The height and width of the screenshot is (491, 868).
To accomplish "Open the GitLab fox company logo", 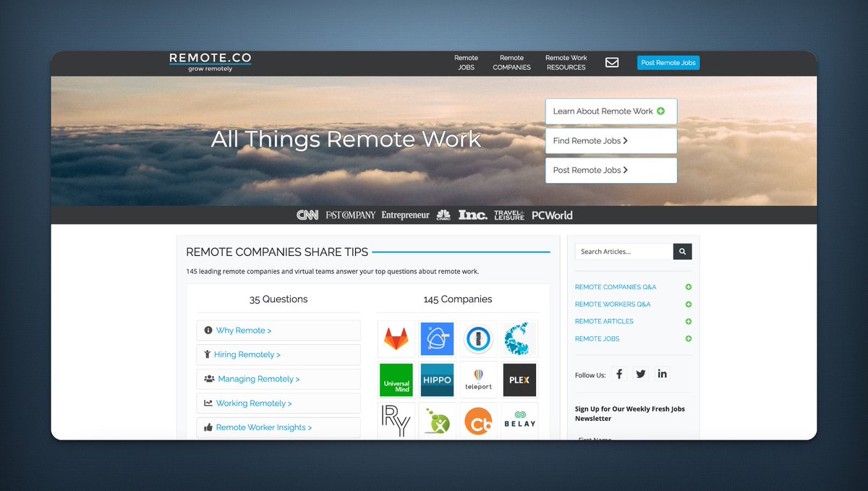I will (x=396, y=339).
